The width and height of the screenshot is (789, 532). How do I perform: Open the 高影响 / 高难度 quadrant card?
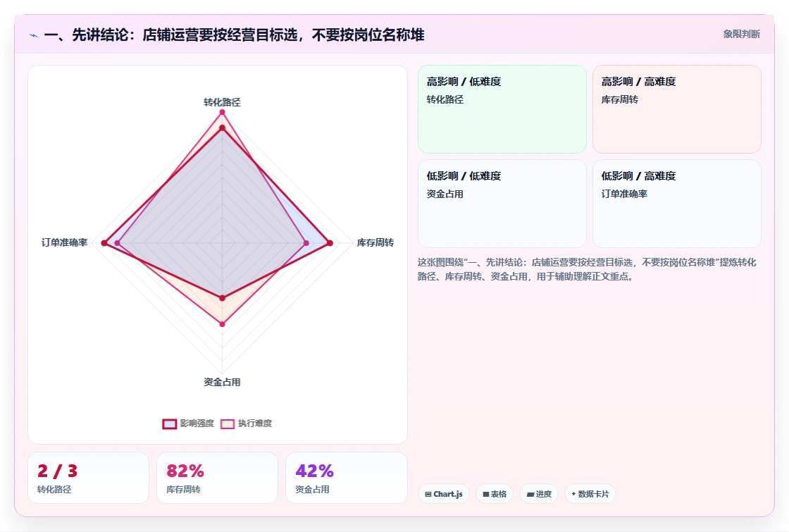tap(677, 109)
